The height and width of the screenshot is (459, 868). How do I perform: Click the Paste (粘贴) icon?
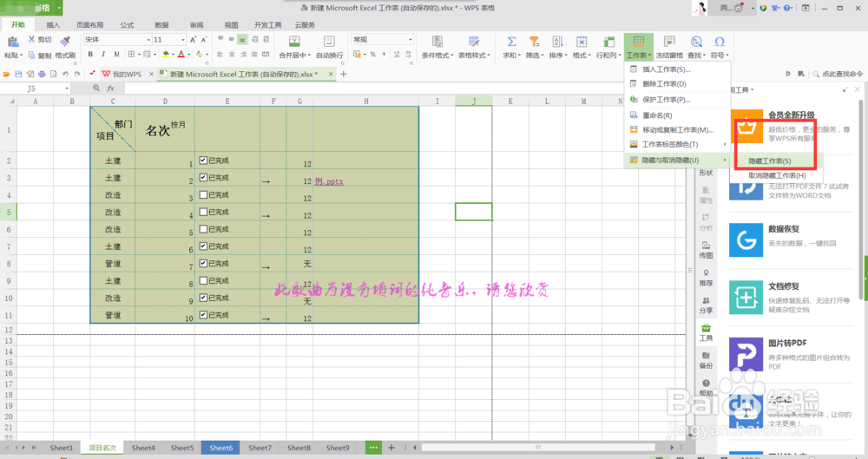pyautogui.click(x=12, y=42)
